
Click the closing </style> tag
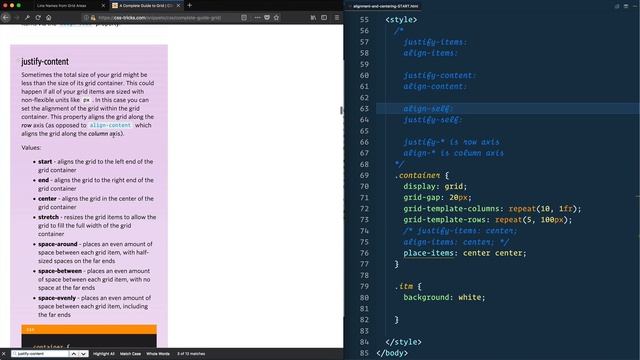coord(403,342)
